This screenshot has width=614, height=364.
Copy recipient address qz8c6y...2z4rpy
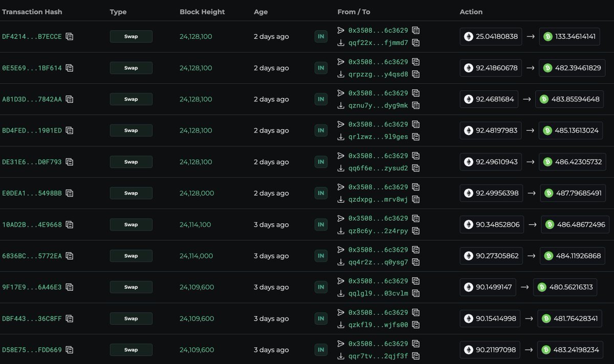(416, 231)
